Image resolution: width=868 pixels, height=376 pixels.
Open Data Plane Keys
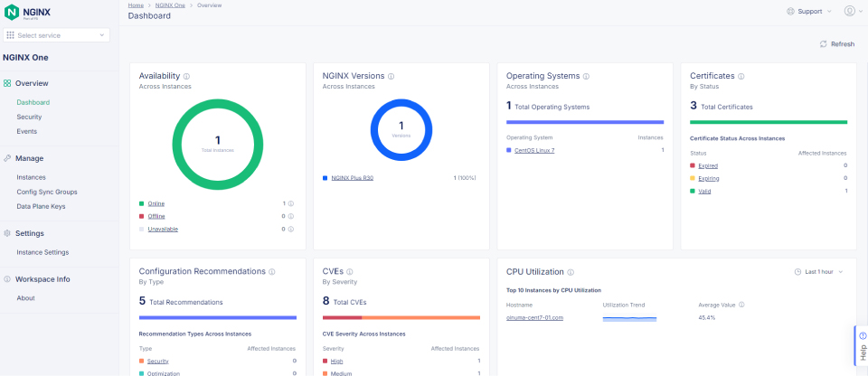click(x=41, y=206)
